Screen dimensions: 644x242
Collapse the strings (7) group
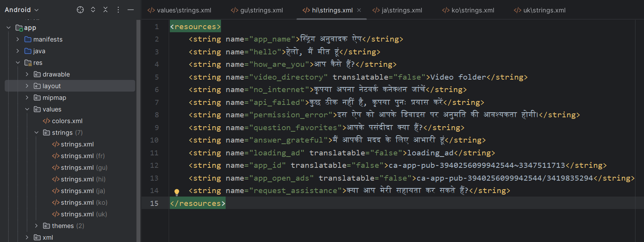pyautogui.click(x=36, y=132)
